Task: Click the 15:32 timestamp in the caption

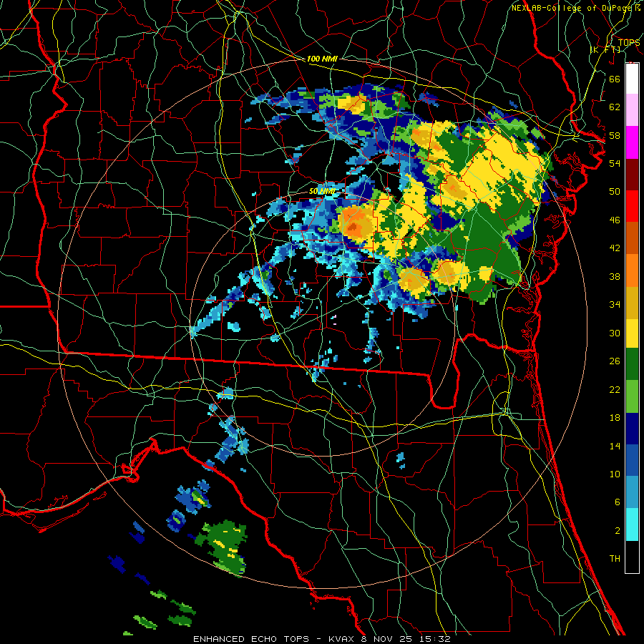Action: pyautogui.click(x=435, y=639)
